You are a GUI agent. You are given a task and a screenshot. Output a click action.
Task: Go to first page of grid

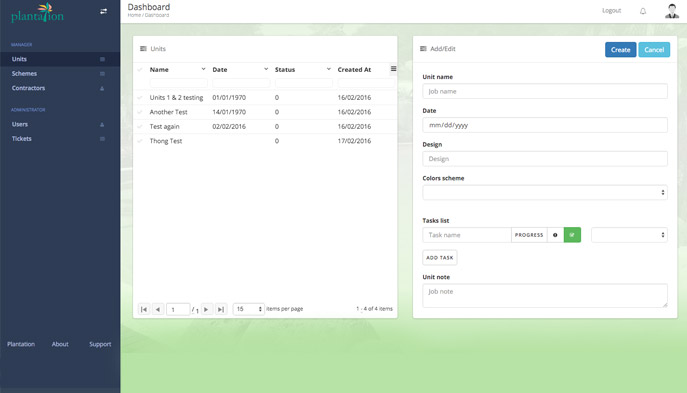(144, 309)
